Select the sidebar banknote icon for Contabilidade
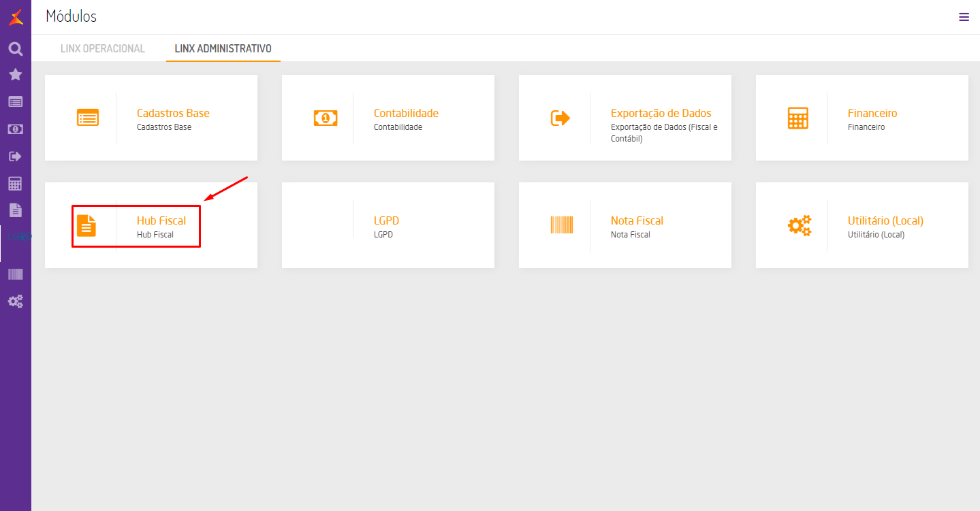This screenshot has height=511, width=980. point(16,129)
